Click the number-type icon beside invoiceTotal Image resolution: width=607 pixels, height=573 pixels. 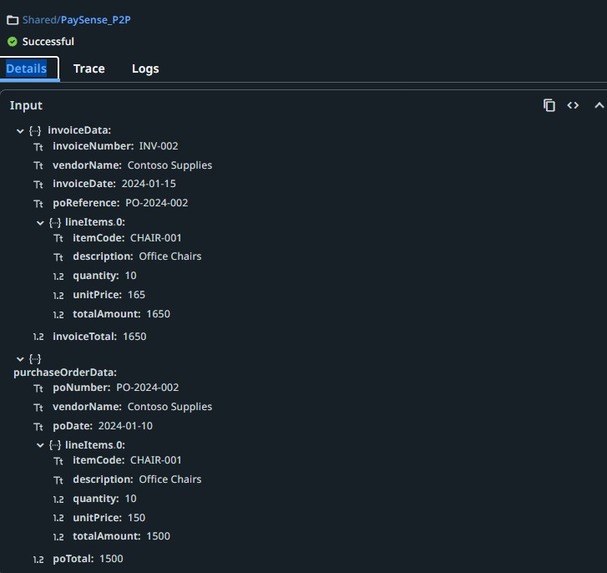coord(38,337)
